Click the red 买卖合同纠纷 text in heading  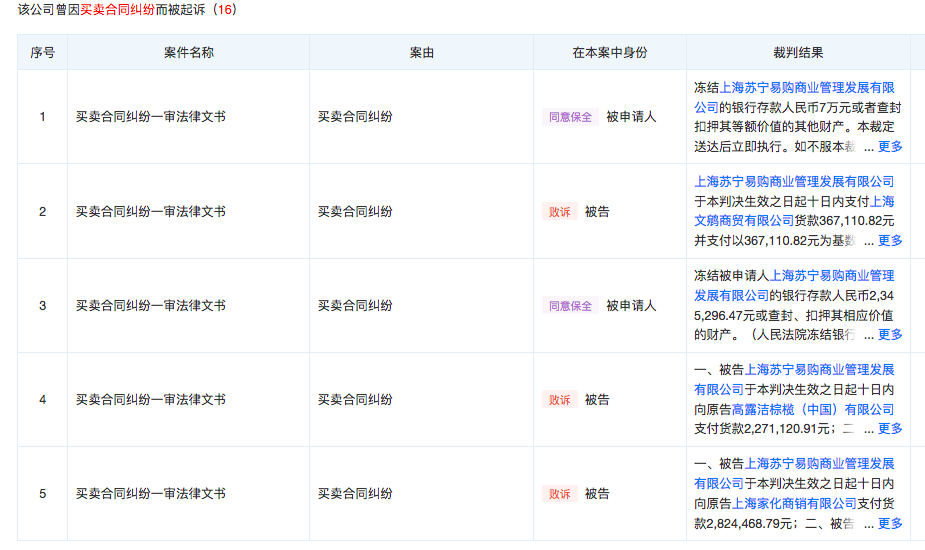[117, 9]
